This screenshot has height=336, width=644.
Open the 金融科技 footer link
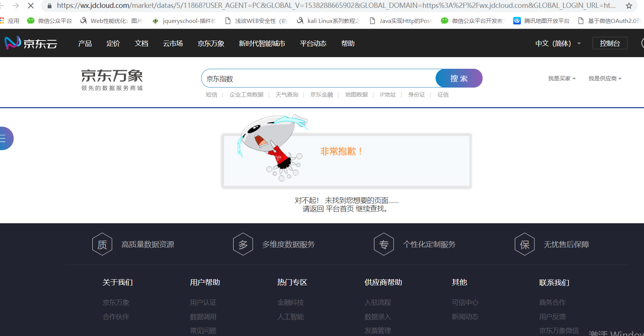click(291, 302)
